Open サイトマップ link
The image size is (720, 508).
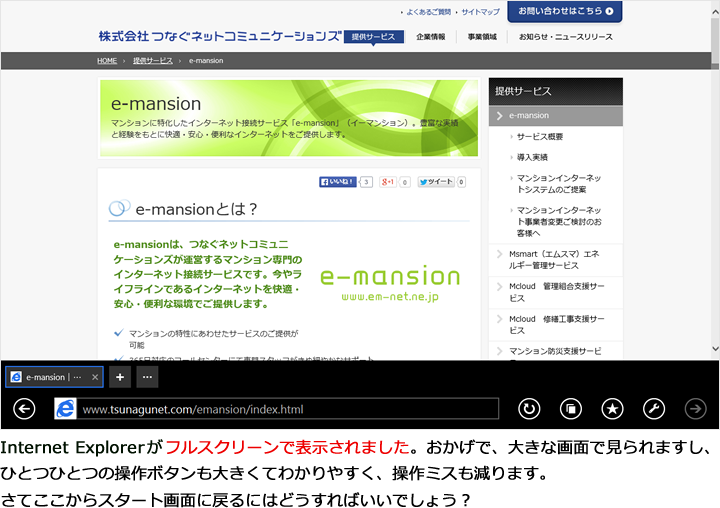[480, 12]
